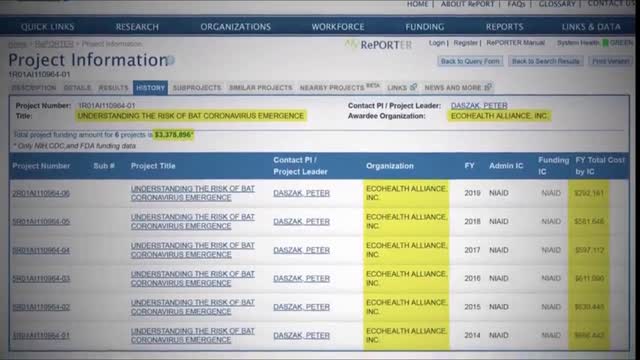
Task: Click the Back to Search Results button
Action: click(x=546, y=61)
